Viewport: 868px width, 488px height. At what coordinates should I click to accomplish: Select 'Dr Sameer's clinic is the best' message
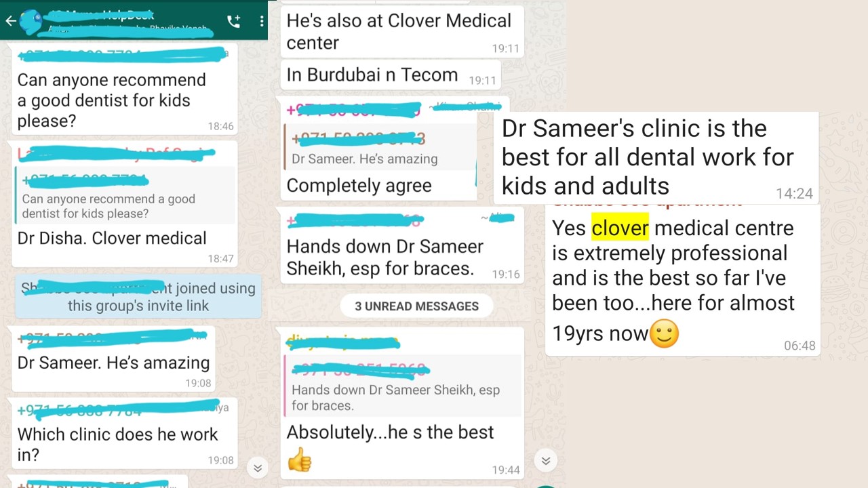click(x=656, y=157)
